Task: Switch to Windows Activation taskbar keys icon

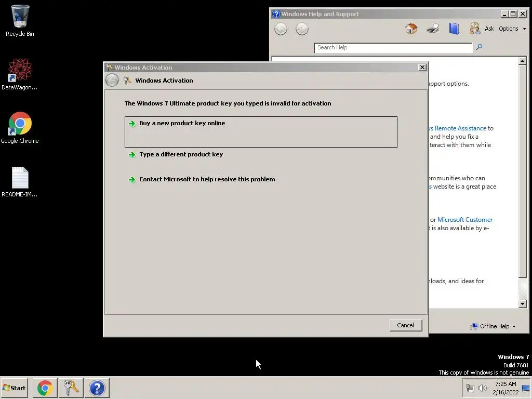Action: click(71, 388)
